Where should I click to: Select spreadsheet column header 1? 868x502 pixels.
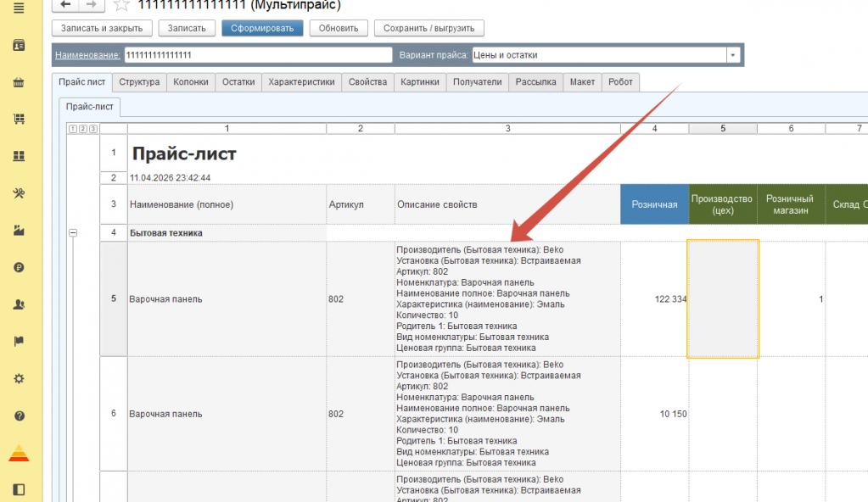coord(227,128)
